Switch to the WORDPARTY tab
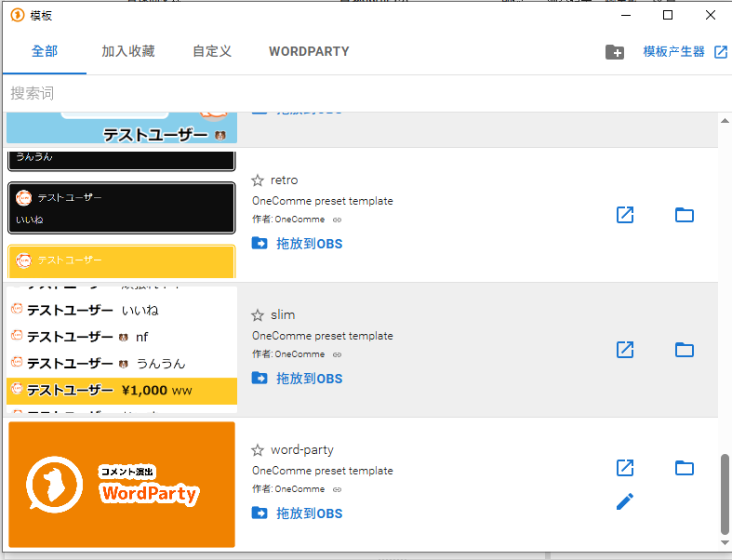 [309, 51]
